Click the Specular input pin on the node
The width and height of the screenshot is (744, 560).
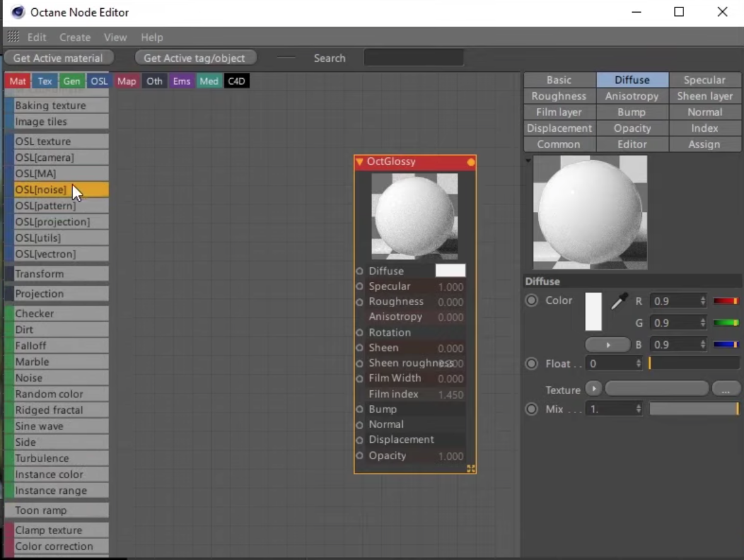pos(359,286)
